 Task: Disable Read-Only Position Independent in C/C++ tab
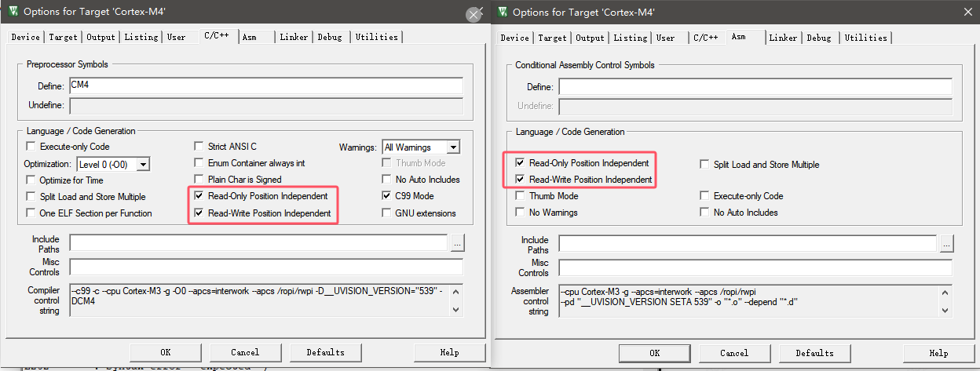tap(199, 196)
